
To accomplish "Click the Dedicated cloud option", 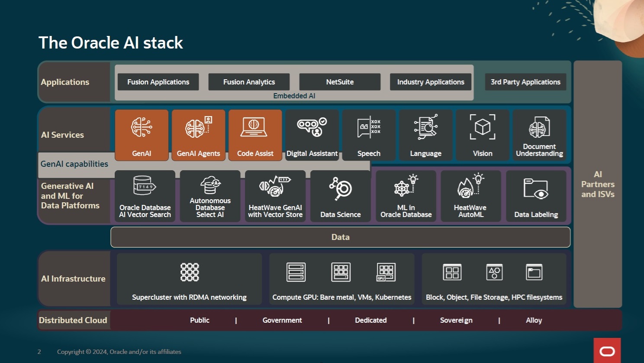I will [x=371, y=320].
